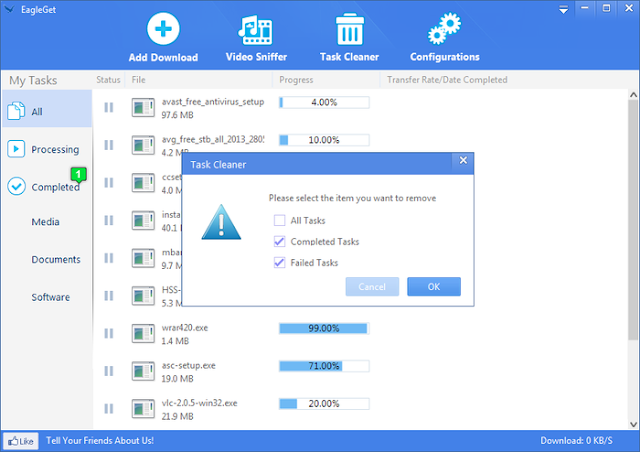The width and height of the screenshot is (640, 452).
Task: Click Tell Your Friends About Us link
Action: 100,441
